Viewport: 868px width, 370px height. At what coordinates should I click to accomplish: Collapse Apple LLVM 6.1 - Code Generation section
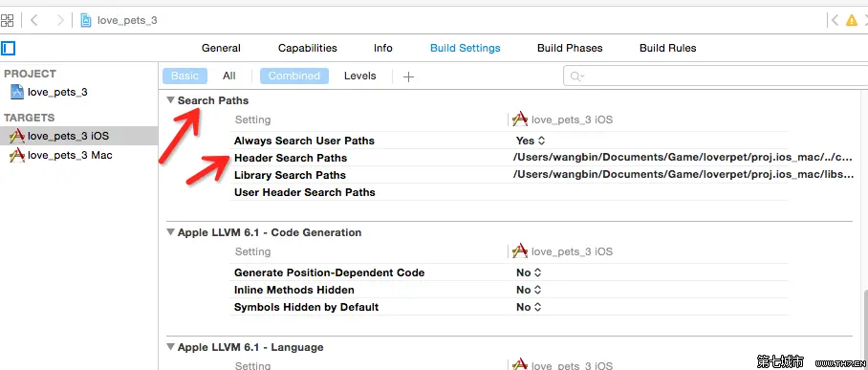170,232
